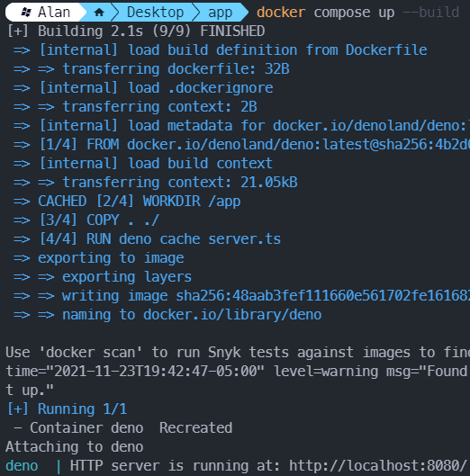
Task: Click the docker.io/library/deno image name
Action: 232,315
